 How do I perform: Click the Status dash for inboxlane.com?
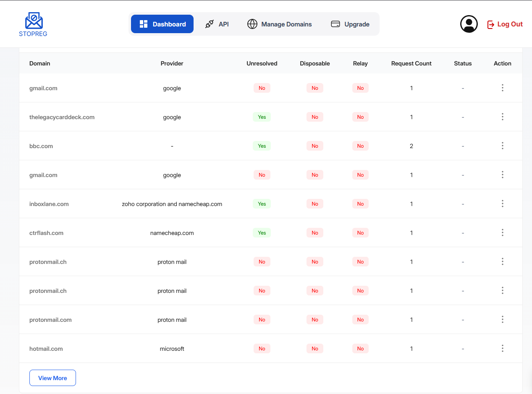(x=463, y=204)
